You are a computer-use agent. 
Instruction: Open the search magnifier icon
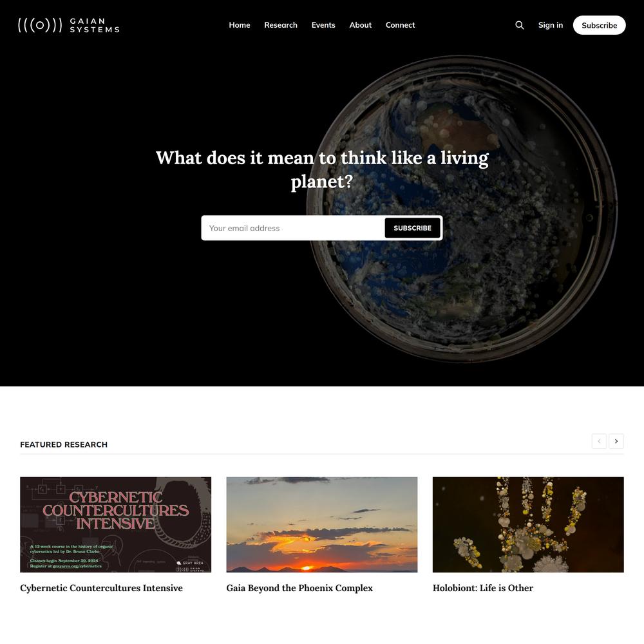[x=520, y=25]
